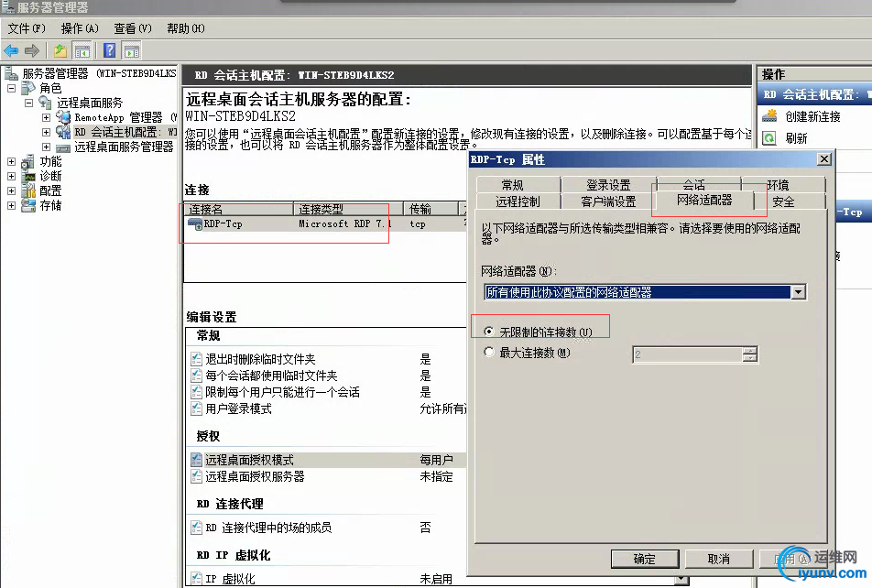Screen dimensions: 872x588
Task: Expand the RemoteApp 管理器 node
Action: tap(46, 117)
